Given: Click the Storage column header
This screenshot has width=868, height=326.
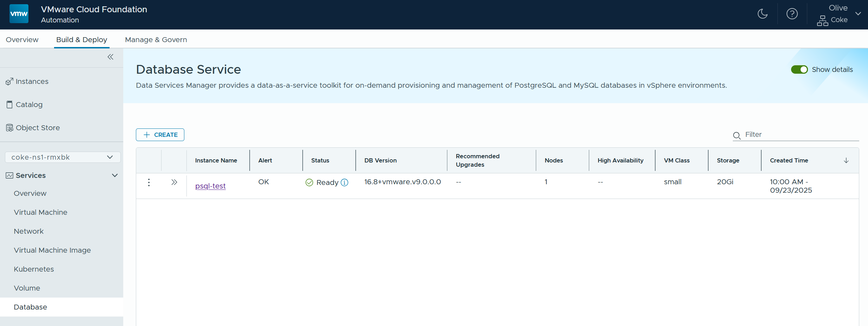Looking at the screenshot, I should tap(728, 160).
